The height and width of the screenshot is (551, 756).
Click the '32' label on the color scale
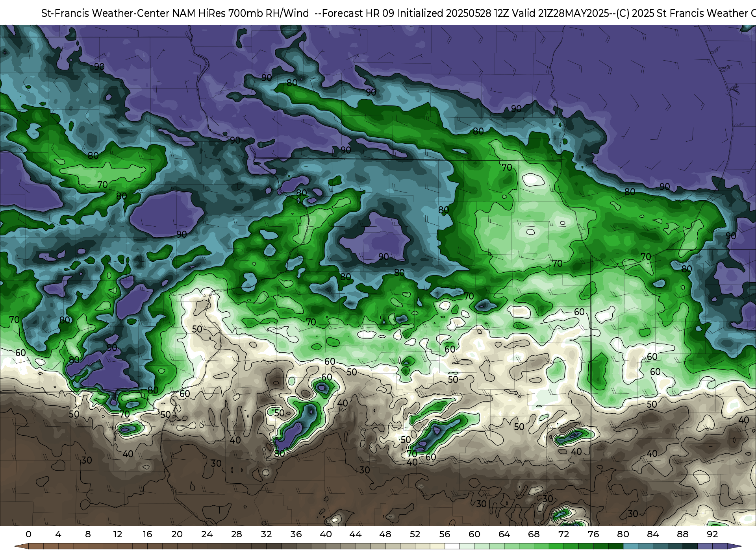click(267, 534)
